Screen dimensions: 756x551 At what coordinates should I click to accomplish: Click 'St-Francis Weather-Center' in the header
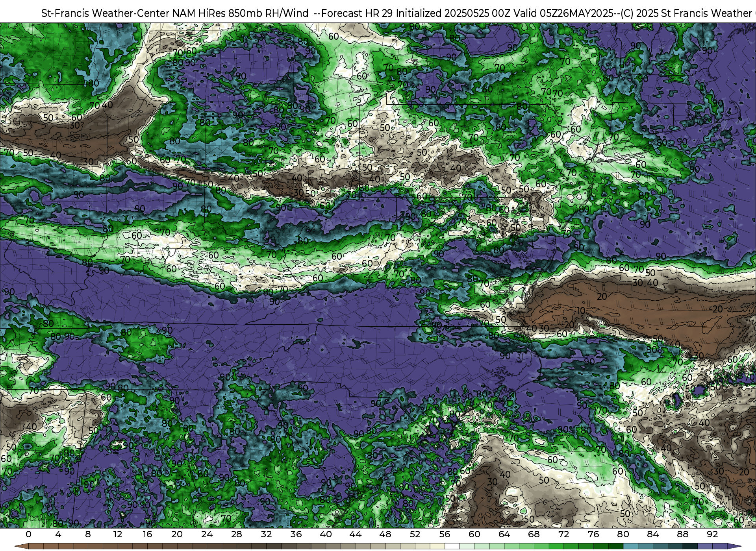point(105,13)
